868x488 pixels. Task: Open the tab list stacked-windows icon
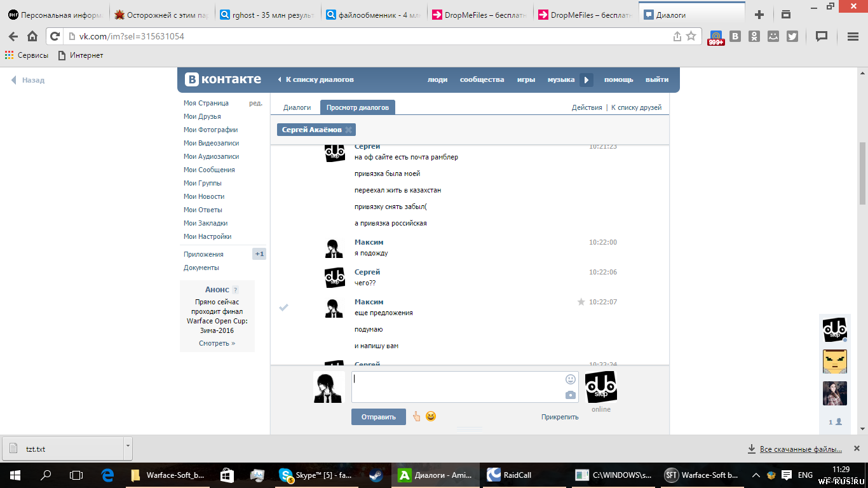click(x=786, y=15)
